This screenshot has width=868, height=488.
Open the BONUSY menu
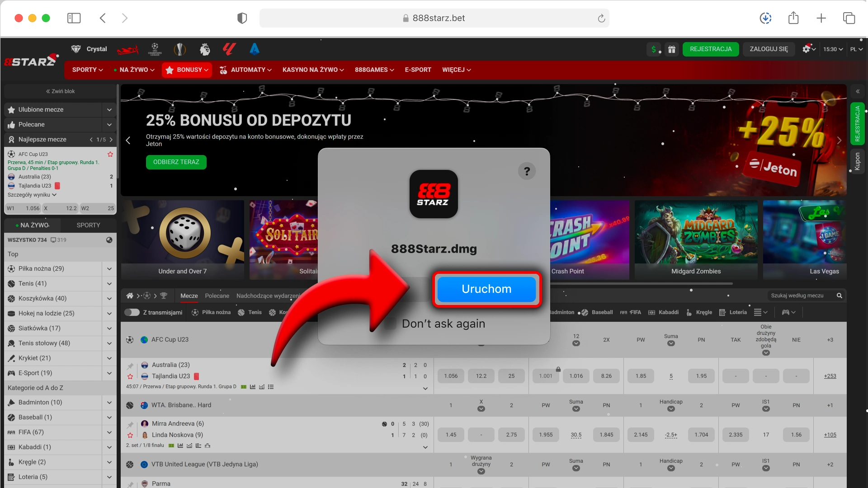pos(187,70)
